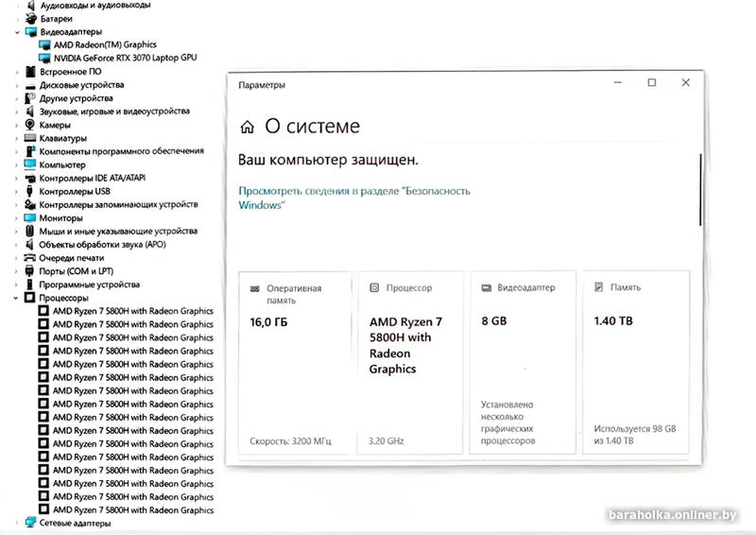Click the Камеры camera icon

tap(30, 125)
